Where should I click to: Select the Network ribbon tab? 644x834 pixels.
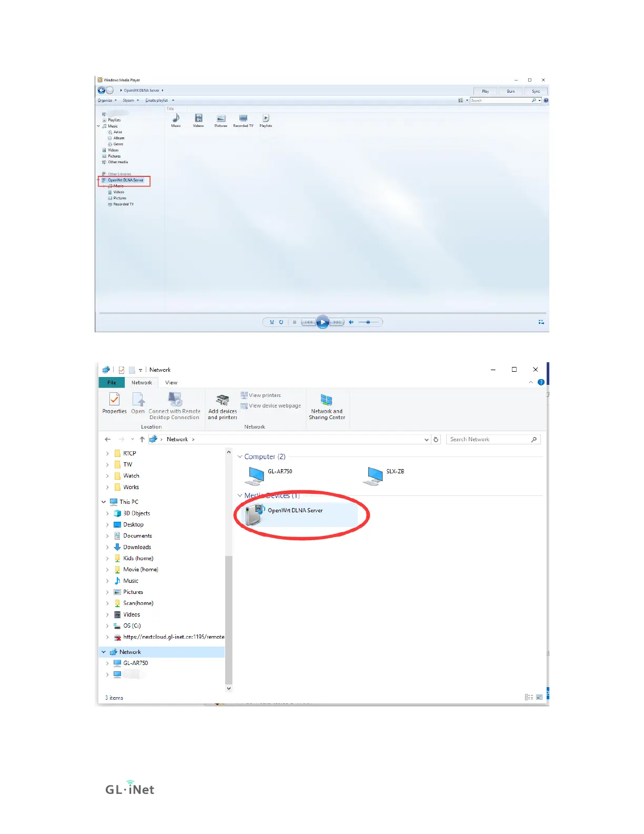142,383
